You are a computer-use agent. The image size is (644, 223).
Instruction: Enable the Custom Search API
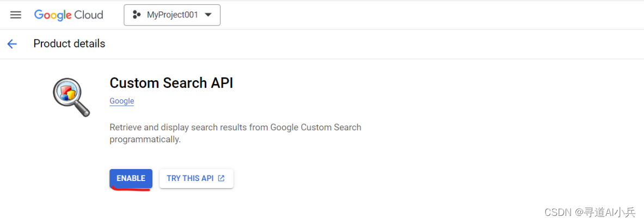131,178
